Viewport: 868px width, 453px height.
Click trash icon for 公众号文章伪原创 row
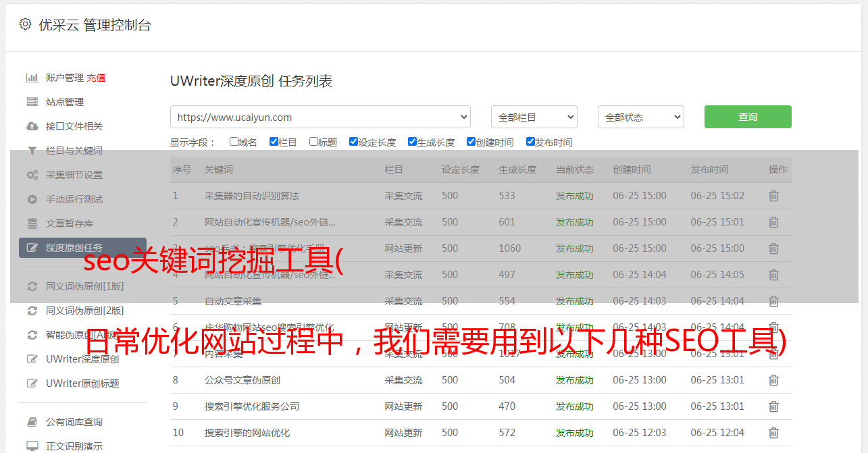point(773,380)
